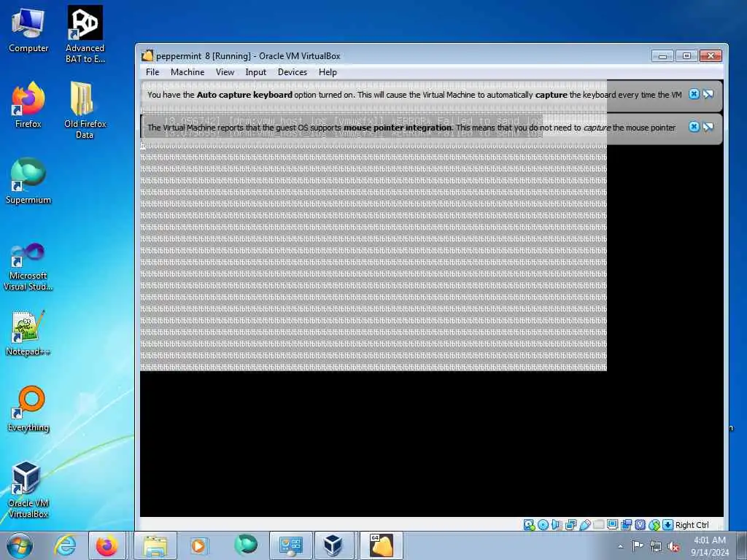
Task: Open Action Center flag in tray
Action: tap(637, 546)
